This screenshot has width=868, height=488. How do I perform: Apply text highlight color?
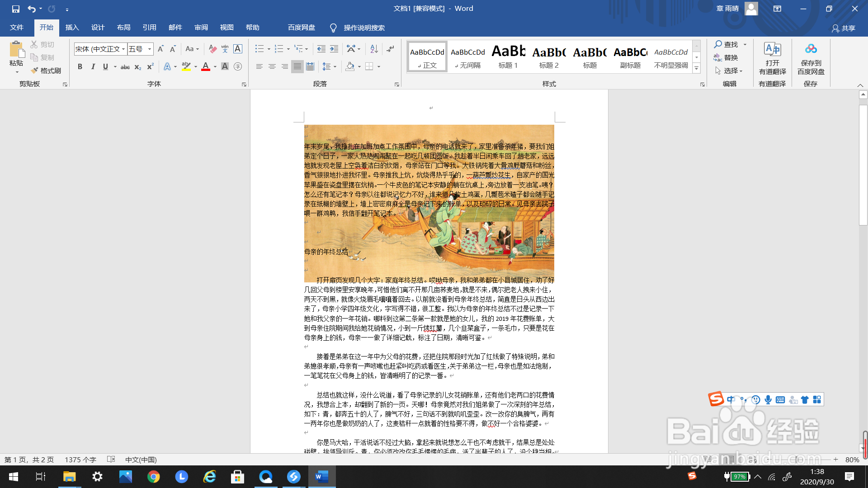(186, 67)
